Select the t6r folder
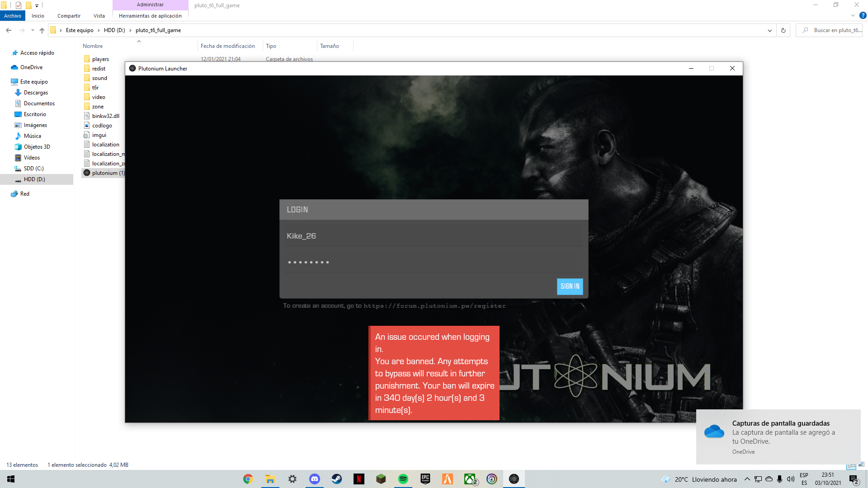 click(x=95, y=88)
